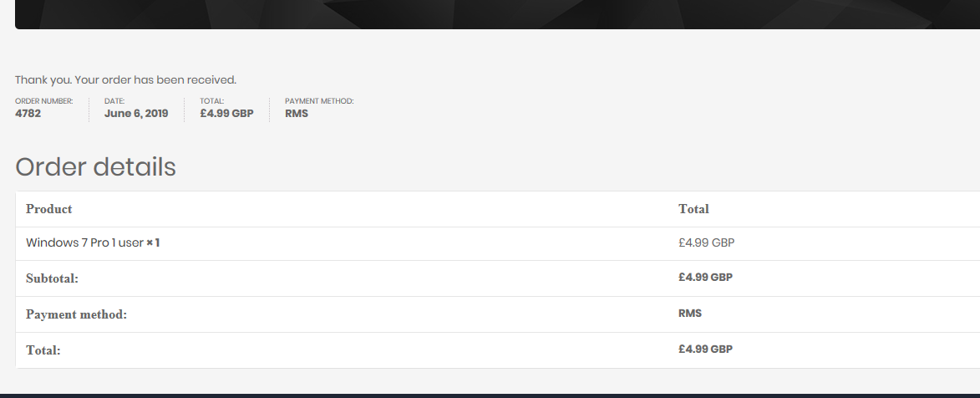Image resolution: width=980 pixels, height=398 pixels.
Task: Click the Total column header in the table
Action: click(x=693, y=209)
